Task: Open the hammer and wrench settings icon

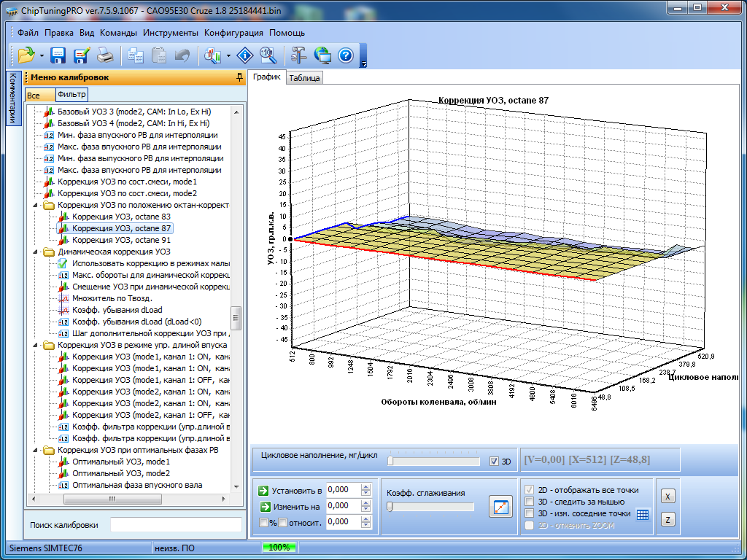Action: pos(298,55)
